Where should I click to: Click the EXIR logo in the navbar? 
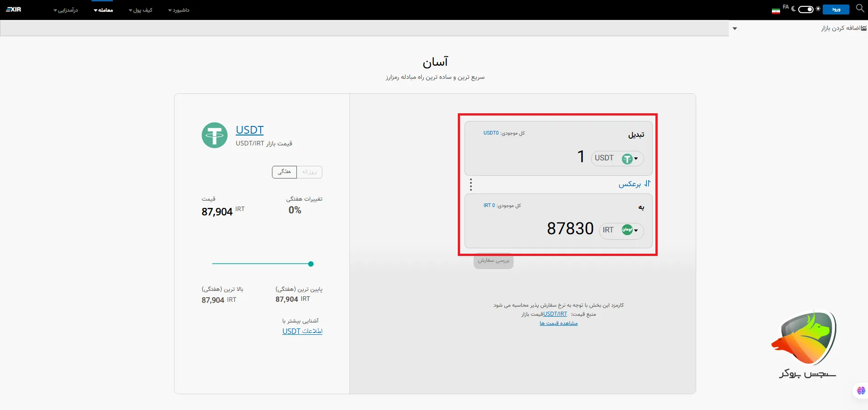pos(14,10)
